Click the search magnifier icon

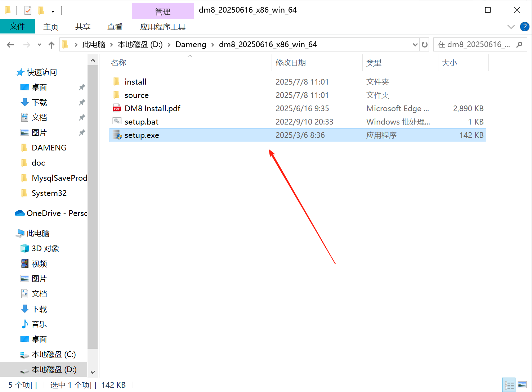(x=519, y=45)
